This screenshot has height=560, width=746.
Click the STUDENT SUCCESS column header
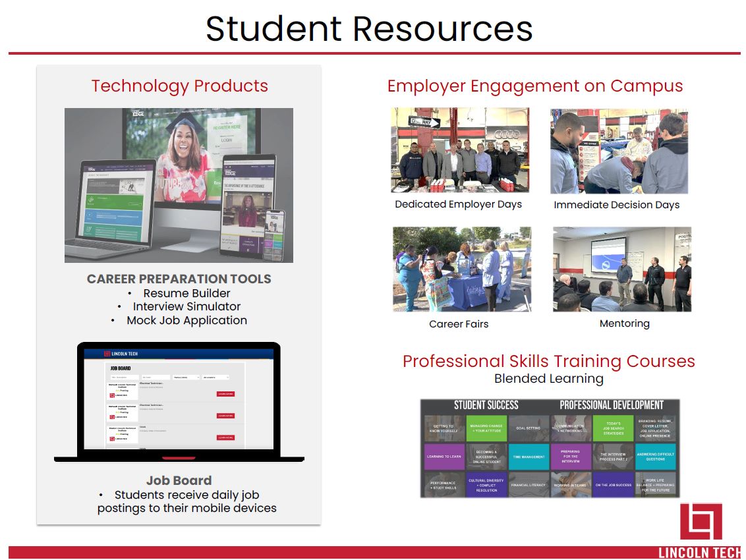click(486, 405)
